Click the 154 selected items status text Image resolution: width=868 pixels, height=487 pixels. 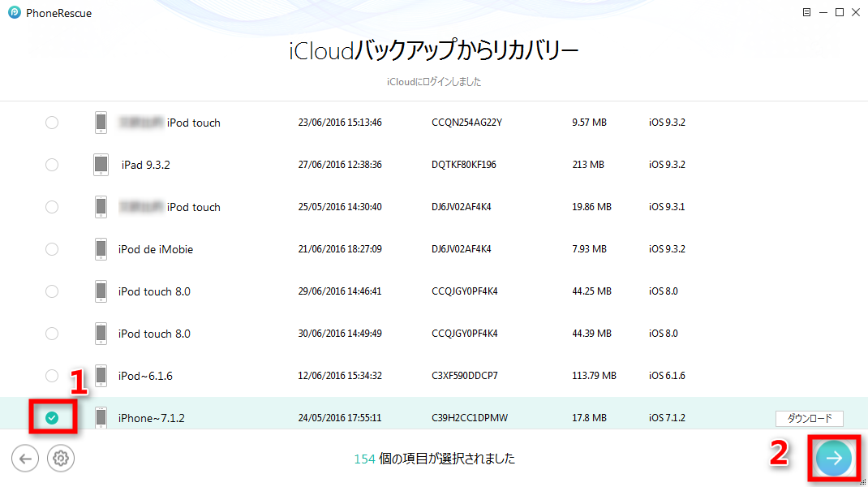435,459
